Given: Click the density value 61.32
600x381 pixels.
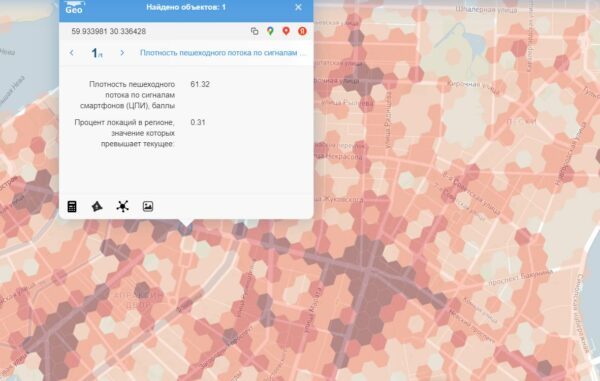Looking at the screenshot, I should coord(200,84).
